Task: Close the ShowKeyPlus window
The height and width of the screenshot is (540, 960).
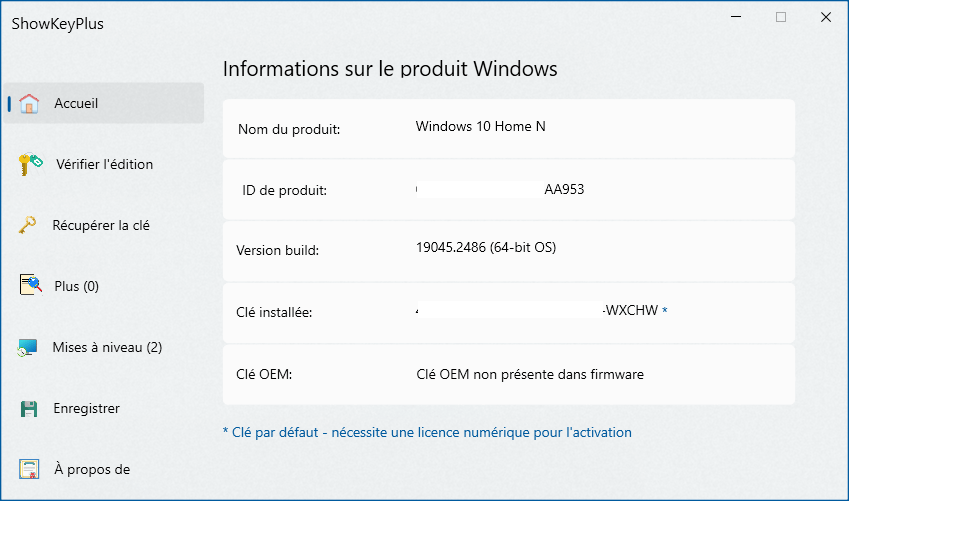Action: click(x=826, y=17)
